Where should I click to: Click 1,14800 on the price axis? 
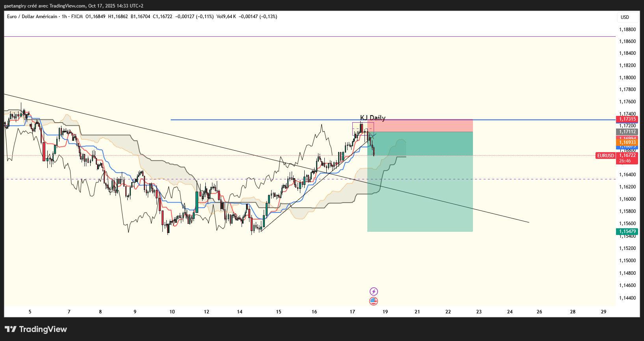coord(627,273)
